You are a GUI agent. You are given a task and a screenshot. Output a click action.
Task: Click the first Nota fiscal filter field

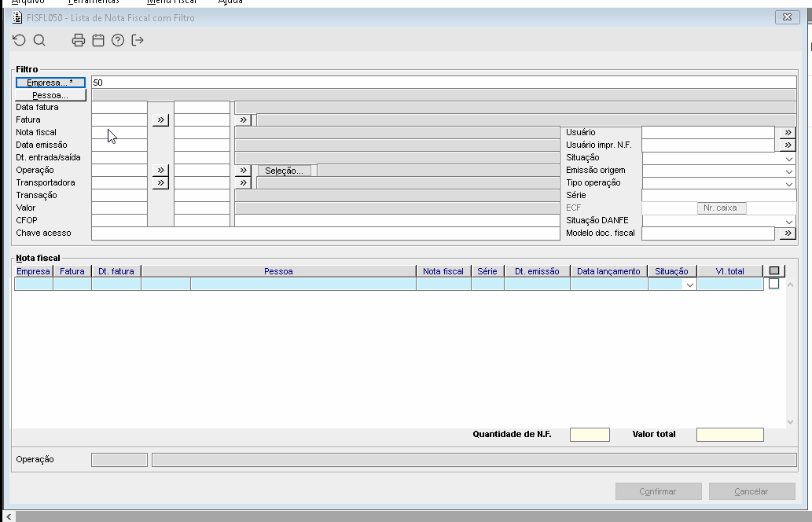pyautogui.click(x=119, y=133)
